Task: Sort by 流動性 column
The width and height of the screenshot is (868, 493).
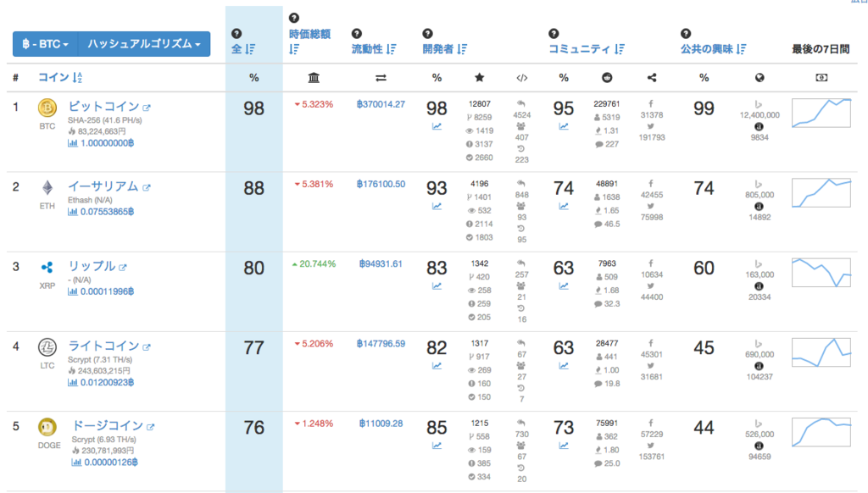Action: click(374, 49)
